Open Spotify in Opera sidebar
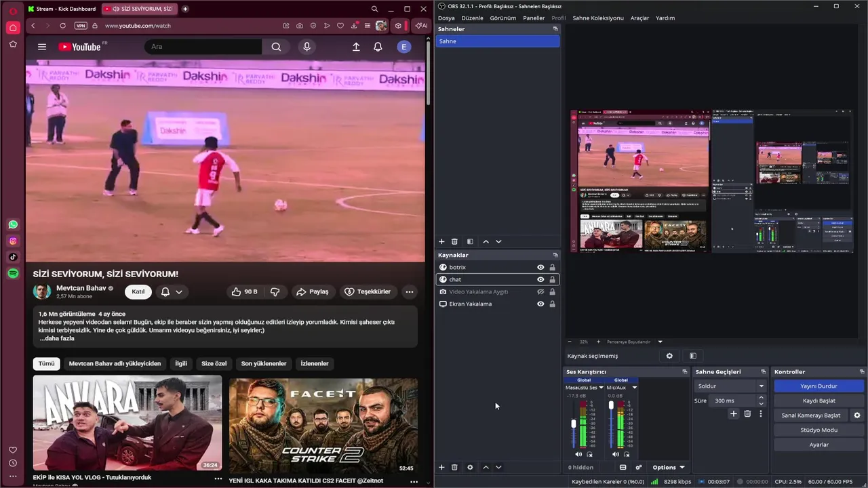The image size is (868, 488). point(13,273)
